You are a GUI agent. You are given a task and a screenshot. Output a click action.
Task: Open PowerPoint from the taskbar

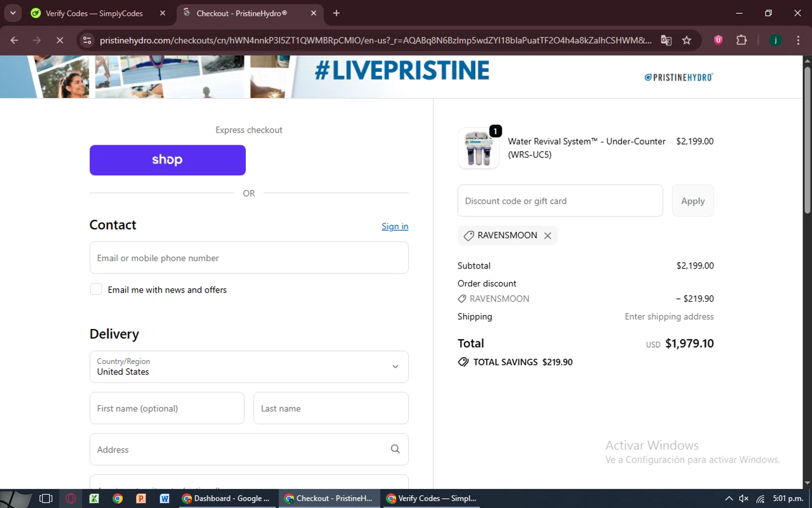tap(141, 498)
